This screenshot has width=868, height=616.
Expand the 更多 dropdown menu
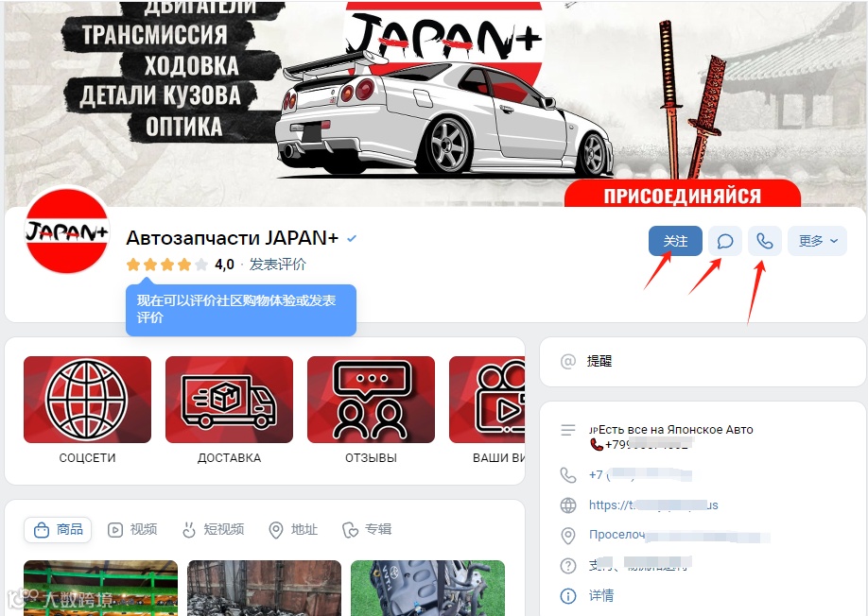click(817, 241)
